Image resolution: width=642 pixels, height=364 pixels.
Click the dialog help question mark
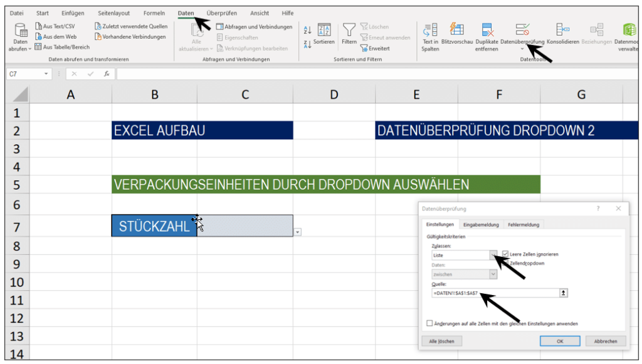[597, 209]
